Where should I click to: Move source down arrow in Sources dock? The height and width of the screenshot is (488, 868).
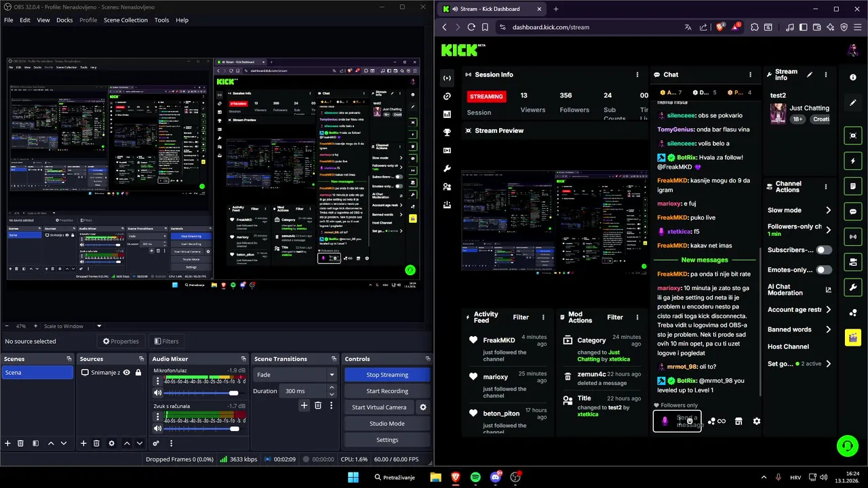140,443
